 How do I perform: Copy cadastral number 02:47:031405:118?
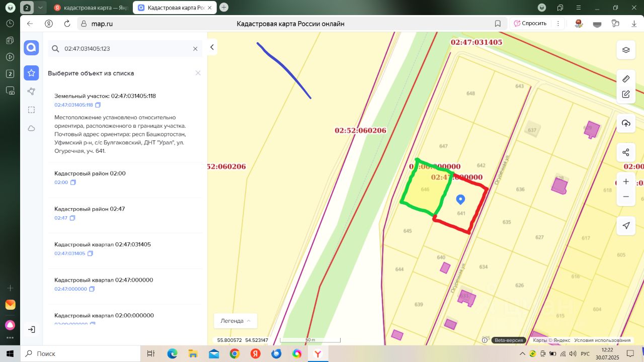tap(98, 105)
